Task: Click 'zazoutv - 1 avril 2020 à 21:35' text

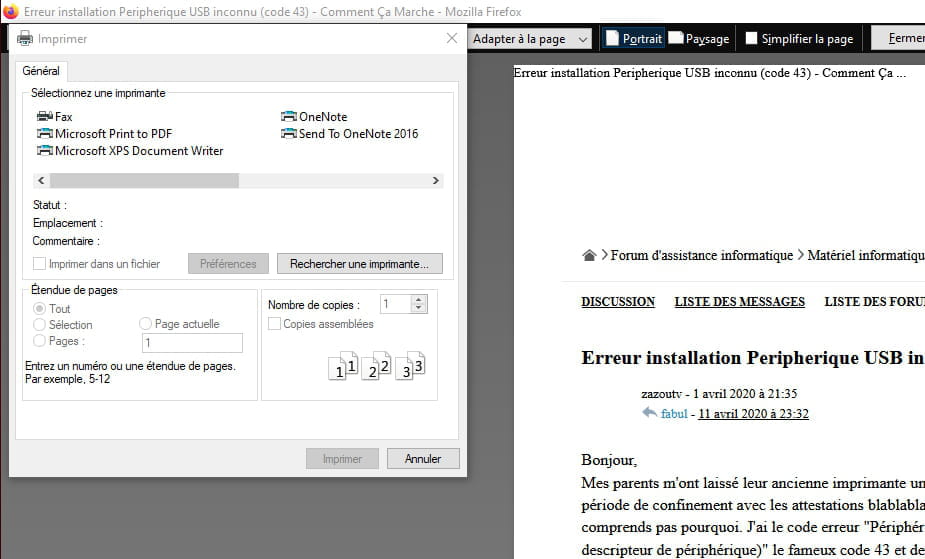Action: click(719, 393)
